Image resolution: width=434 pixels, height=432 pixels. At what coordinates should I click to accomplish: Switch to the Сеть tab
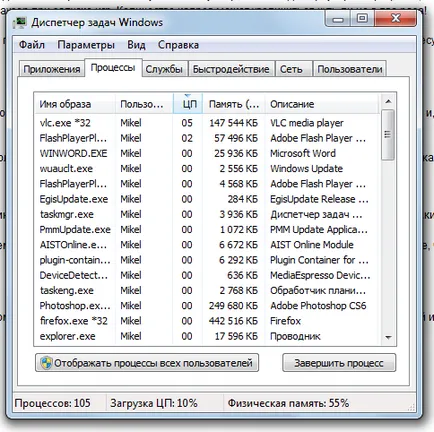click(x=291, y=69)
